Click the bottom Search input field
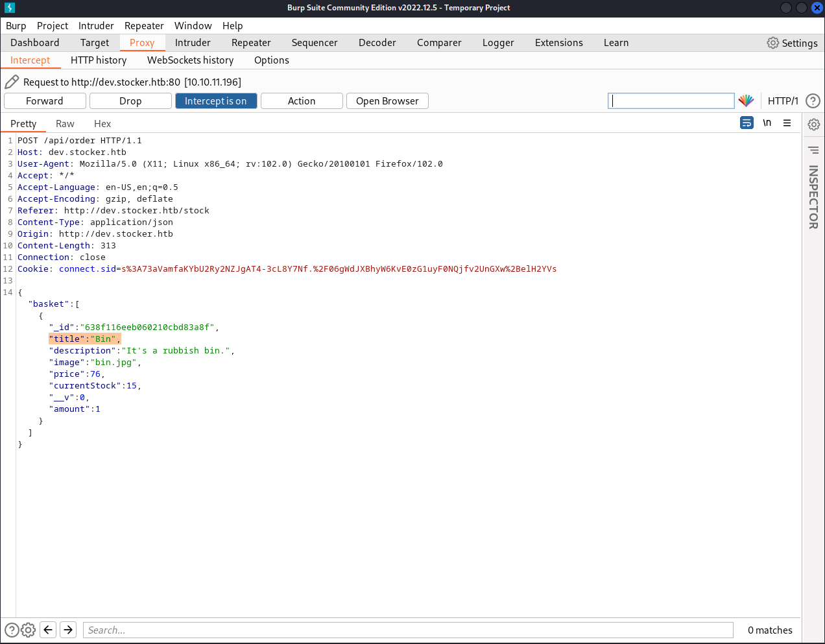 click(407, 630)
